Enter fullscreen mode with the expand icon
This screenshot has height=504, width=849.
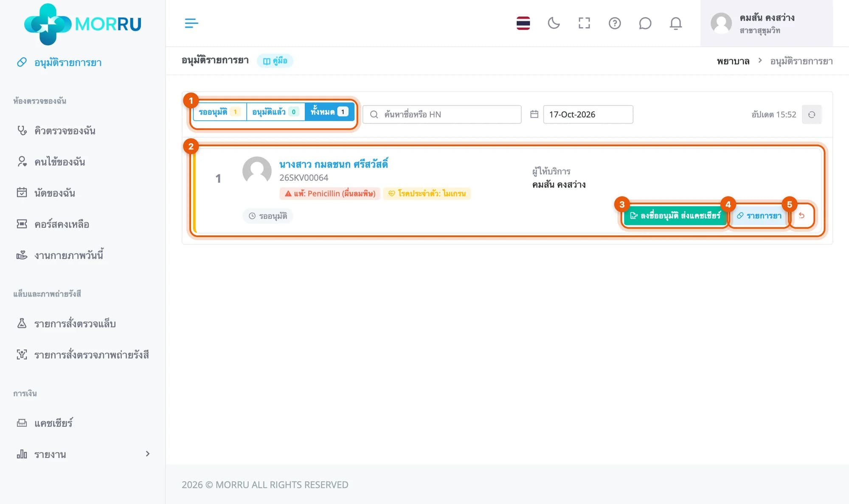[584, 23]
